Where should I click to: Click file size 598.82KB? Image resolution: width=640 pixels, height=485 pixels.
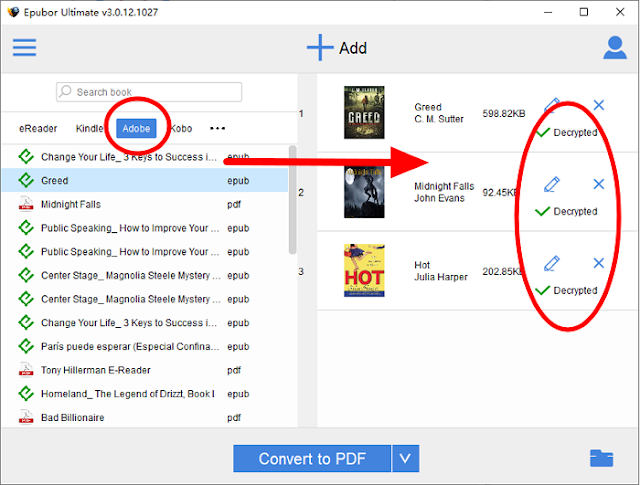pyautogui.click(x=504, y=113)
